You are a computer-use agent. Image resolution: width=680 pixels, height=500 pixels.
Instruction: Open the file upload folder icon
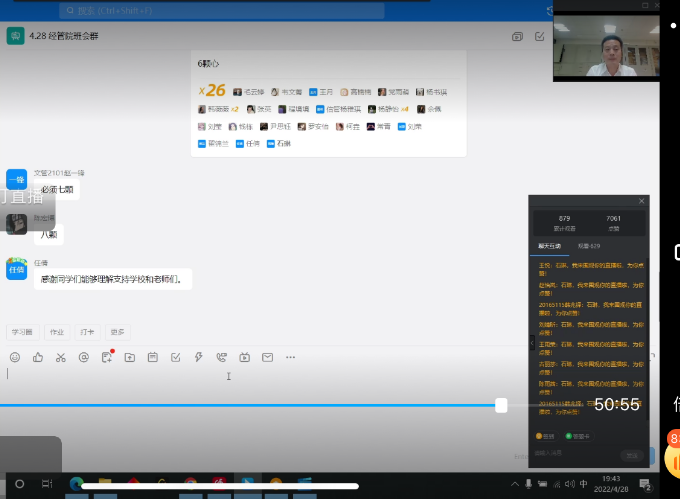click(x=130, y=357)
